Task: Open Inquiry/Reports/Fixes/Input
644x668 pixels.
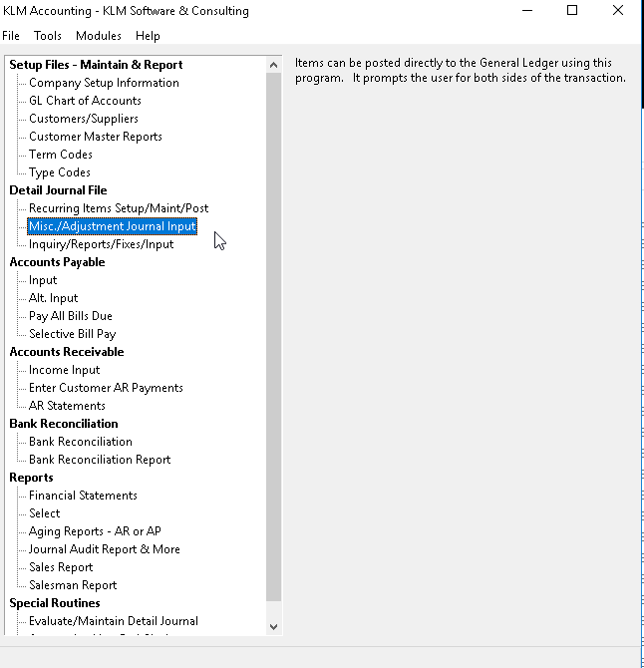Action: point(102,244)
